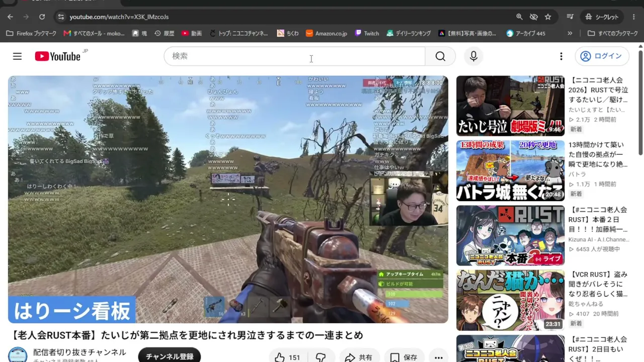This screenshot has height=362, width=644.
Task: Open the なんだ猫か video thumbnail
Action: (510, 301)
